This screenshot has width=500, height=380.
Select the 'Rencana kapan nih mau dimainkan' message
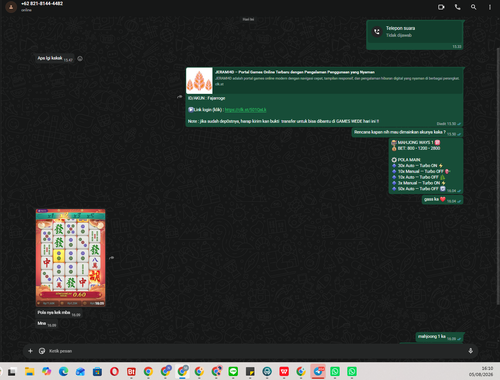click(x=407, y=132)
